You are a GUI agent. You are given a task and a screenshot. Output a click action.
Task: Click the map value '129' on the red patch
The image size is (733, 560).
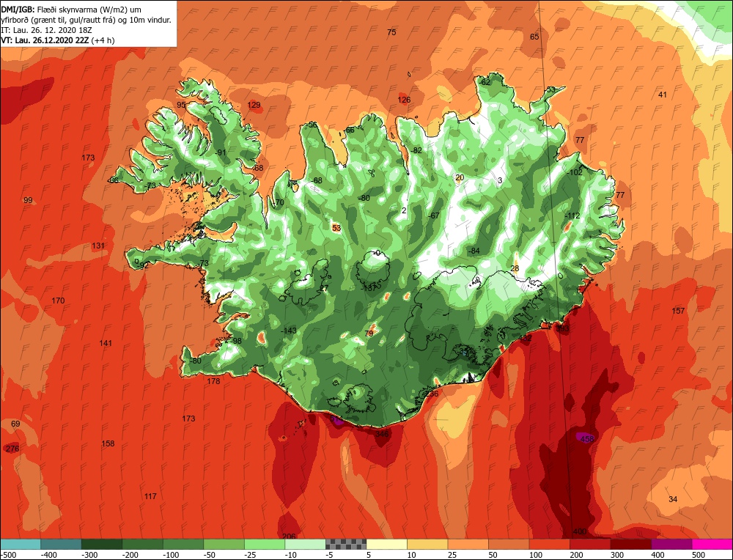[x=254, y=105]
